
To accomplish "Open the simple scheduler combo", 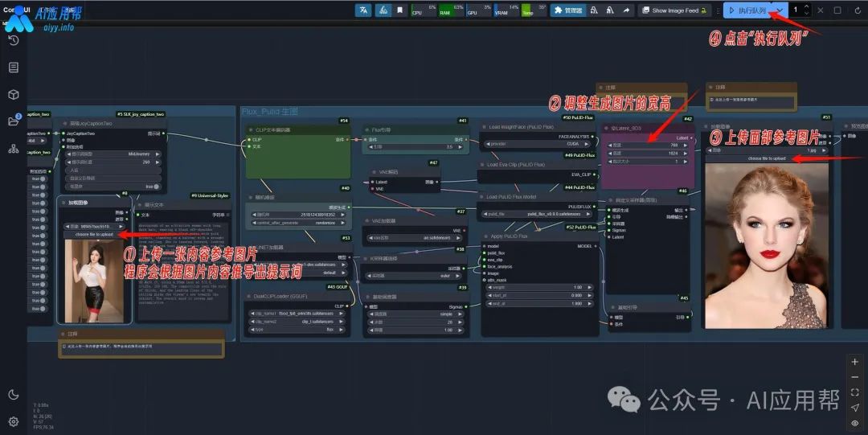I will (416, 314).
